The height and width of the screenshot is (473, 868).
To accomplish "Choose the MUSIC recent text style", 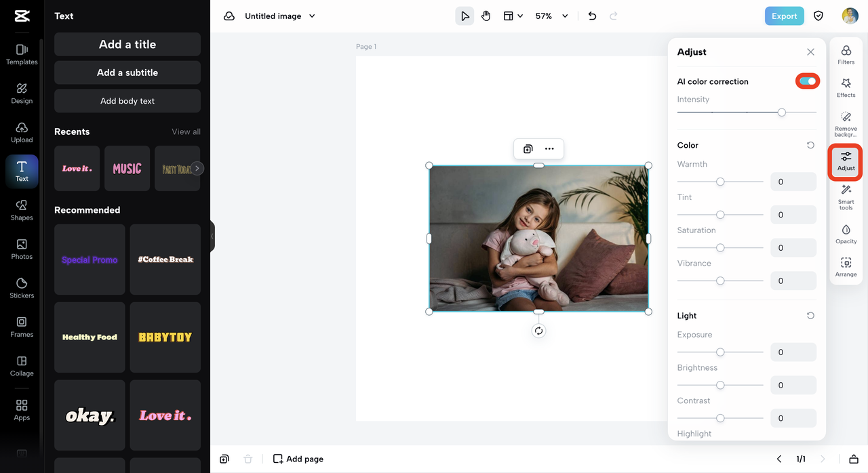I will tap(127, 168).
